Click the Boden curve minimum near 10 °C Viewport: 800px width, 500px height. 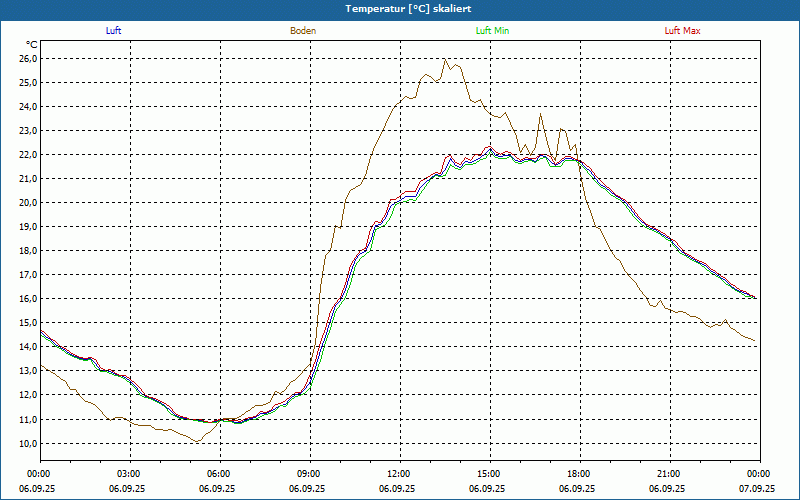(198, 441)
